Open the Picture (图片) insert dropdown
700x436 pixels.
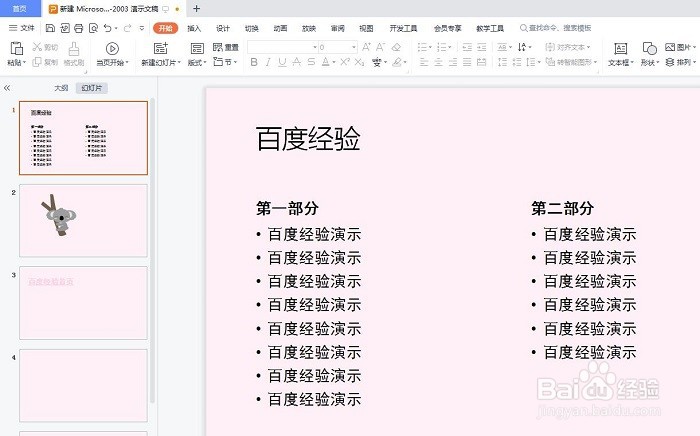tap(680, 47)
